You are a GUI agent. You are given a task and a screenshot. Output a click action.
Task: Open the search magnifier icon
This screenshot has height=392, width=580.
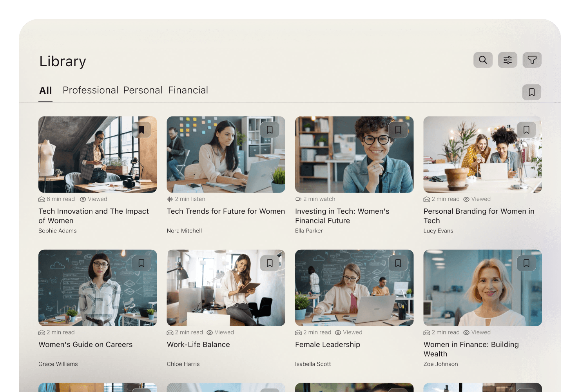point(483,60)
